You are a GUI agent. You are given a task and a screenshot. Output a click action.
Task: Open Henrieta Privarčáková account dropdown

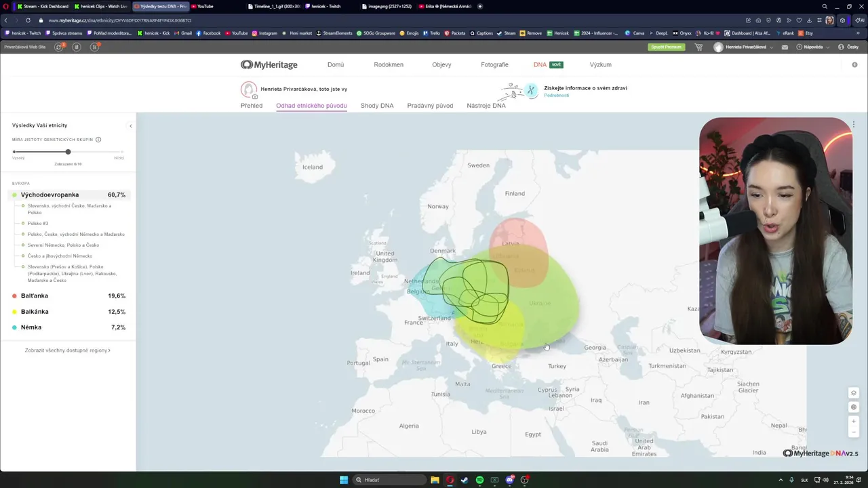[745, 47]
